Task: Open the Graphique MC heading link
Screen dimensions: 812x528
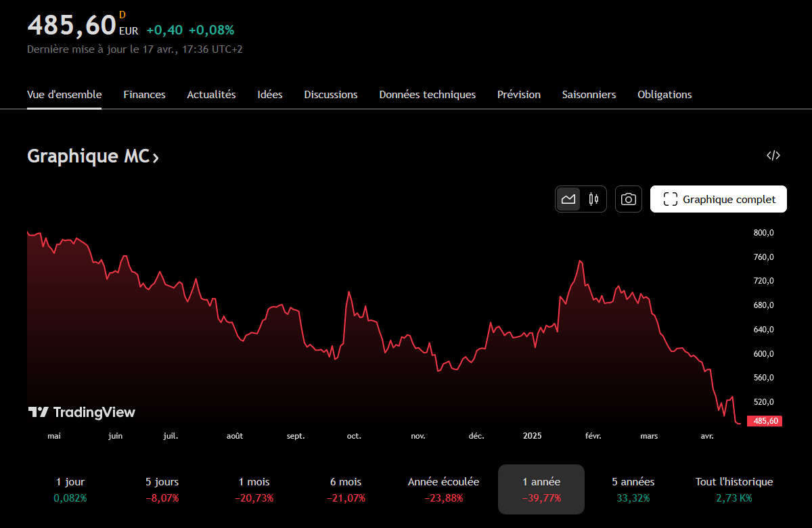Action: point(93,156)
